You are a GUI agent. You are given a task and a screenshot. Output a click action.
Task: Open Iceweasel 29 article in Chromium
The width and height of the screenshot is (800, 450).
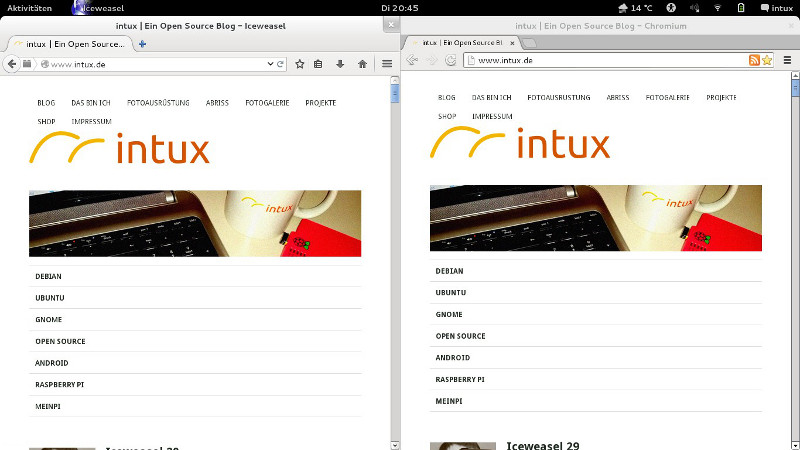pos(543,445)
